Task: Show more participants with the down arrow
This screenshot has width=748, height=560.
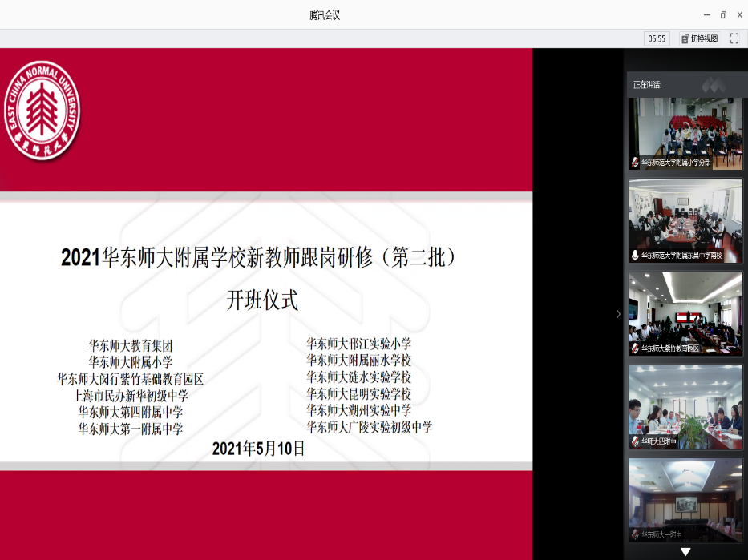Action: 685,552
